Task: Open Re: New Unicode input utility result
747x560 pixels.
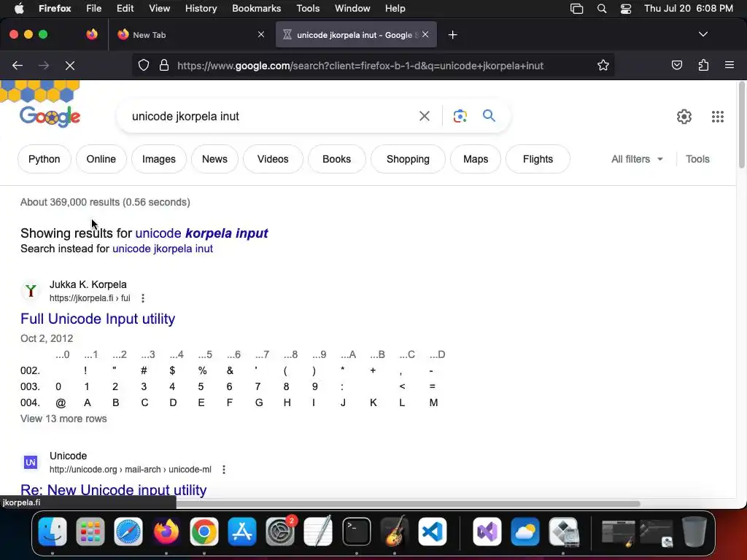Action: coord(113,490)
